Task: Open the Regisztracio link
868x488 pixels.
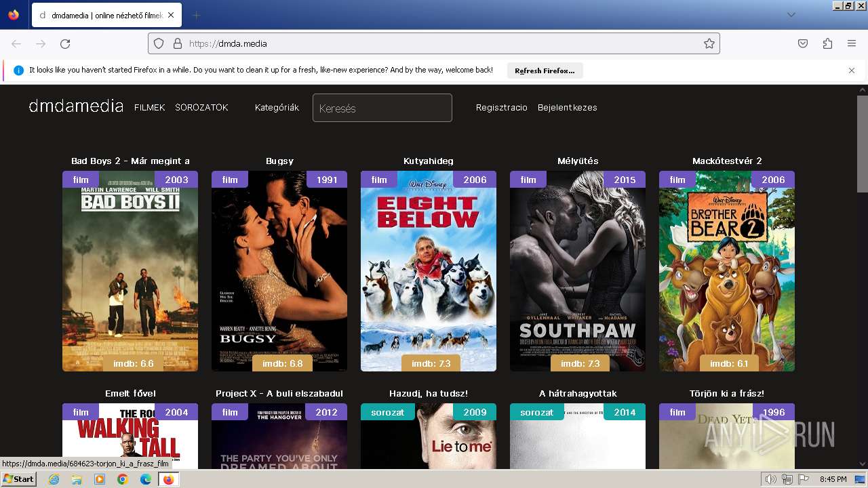Action: coord(502,108)
